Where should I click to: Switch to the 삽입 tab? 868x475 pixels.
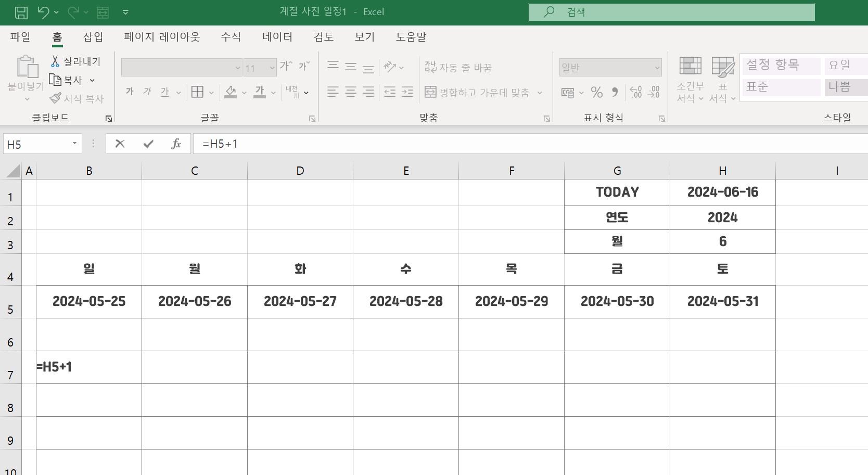tap(93, 37)
